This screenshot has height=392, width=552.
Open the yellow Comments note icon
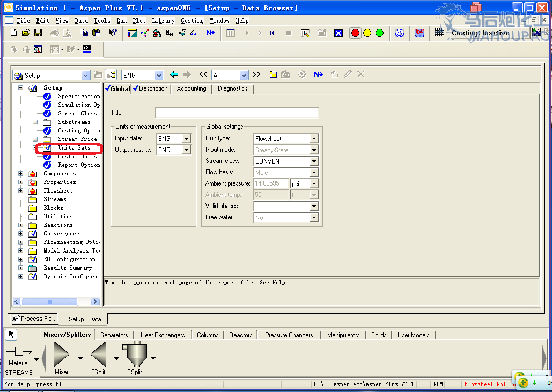point(273,74)
